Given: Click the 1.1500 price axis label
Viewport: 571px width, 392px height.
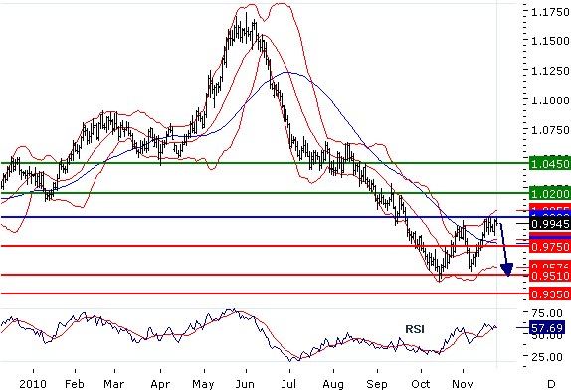Looking at the screenshot, I should [550, 41].
